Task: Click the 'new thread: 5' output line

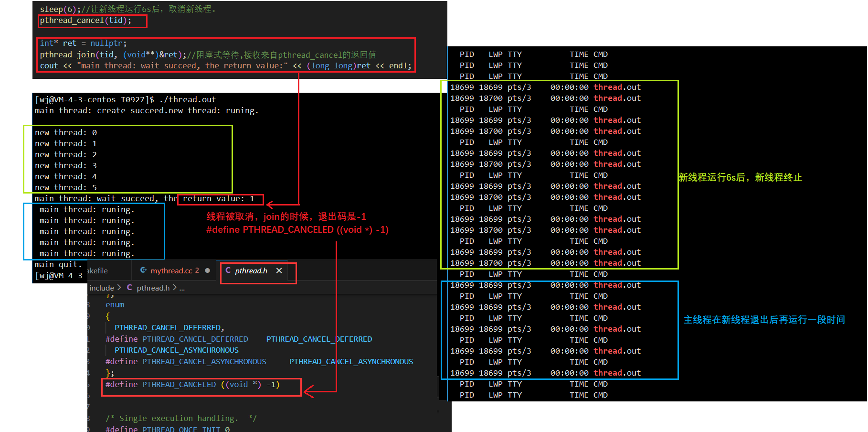Action: click(66, 188)
